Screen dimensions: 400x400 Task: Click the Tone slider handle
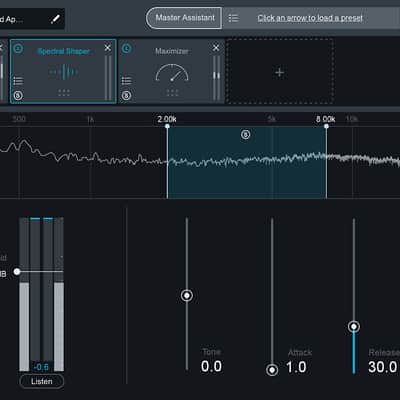[187, 295]
